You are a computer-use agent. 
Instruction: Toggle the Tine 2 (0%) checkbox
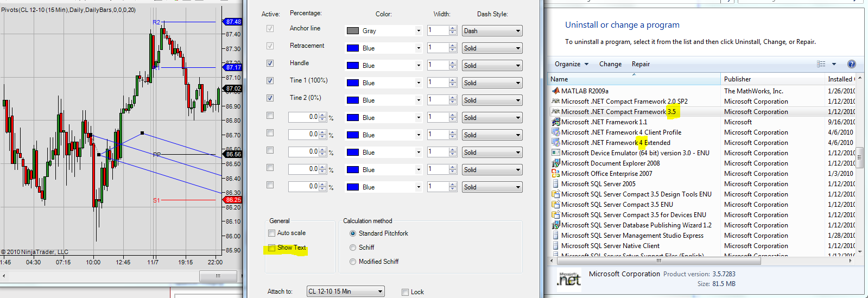[270, 98]
